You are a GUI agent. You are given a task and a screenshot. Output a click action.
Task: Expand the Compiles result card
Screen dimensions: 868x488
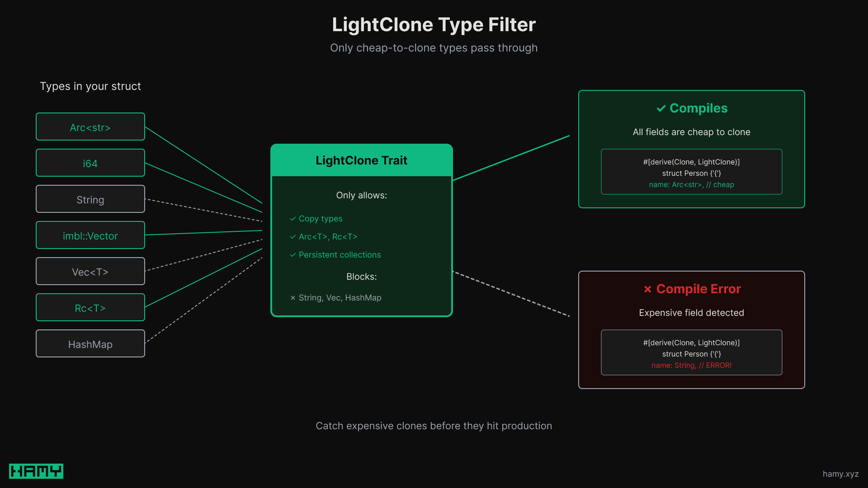click(x=692, y=149)
